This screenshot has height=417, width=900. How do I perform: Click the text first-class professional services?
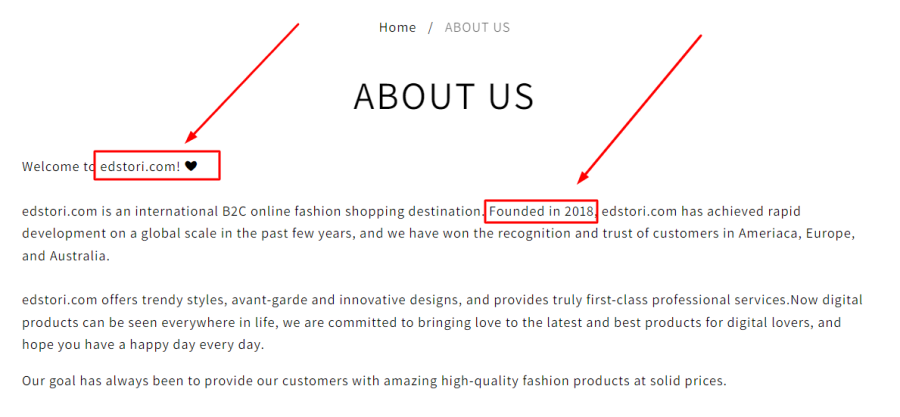pos(687,300)
